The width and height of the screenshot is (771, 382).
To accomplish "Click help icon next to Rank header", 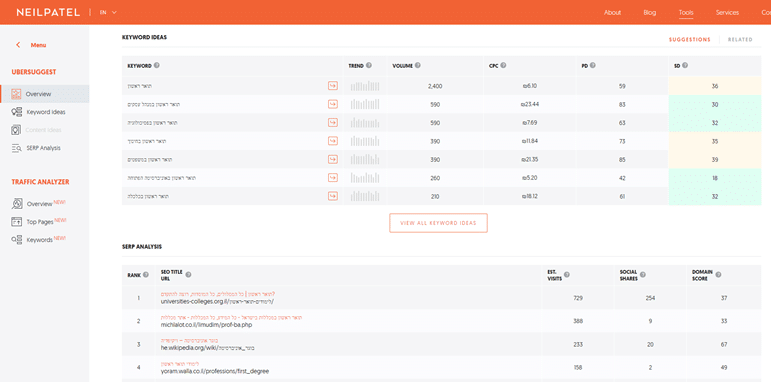I will point(146,275).
